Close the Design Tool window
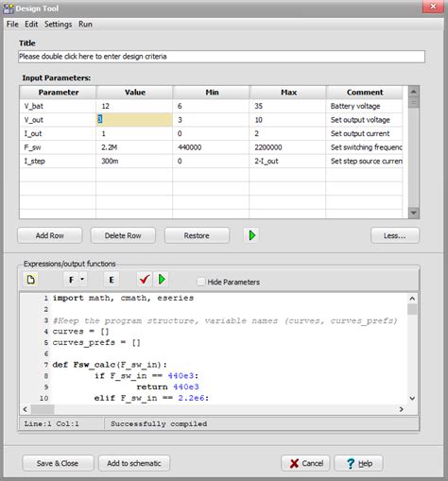 pos(433,7)
